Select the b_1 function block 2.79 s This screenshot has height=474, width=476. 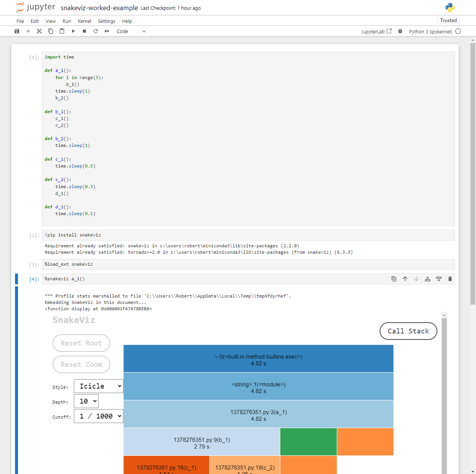tap(202, 442)
